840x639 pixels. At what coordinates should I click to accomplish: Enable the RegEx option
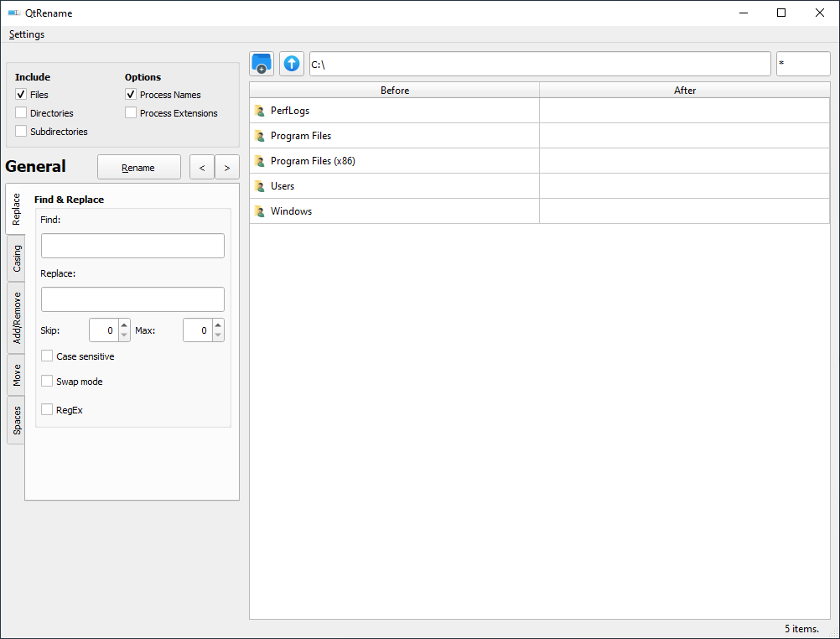click(x=47, y=410)
